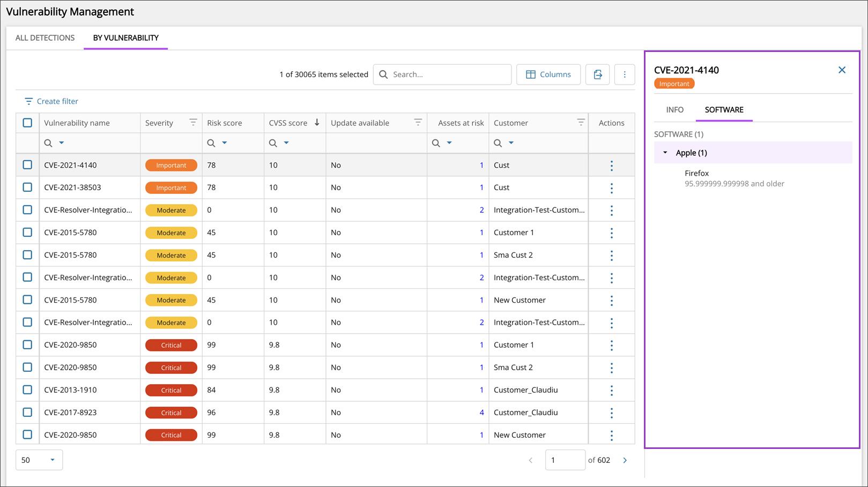
Task: Open the rows-per-page dropdown showing 50
Action: coord(39,460)
